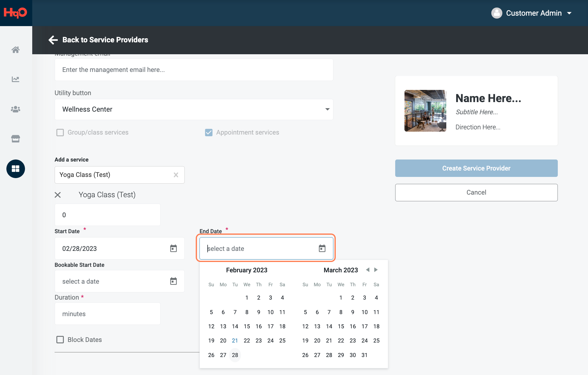
Task: Focus the management email field
Action: (194, 70)
